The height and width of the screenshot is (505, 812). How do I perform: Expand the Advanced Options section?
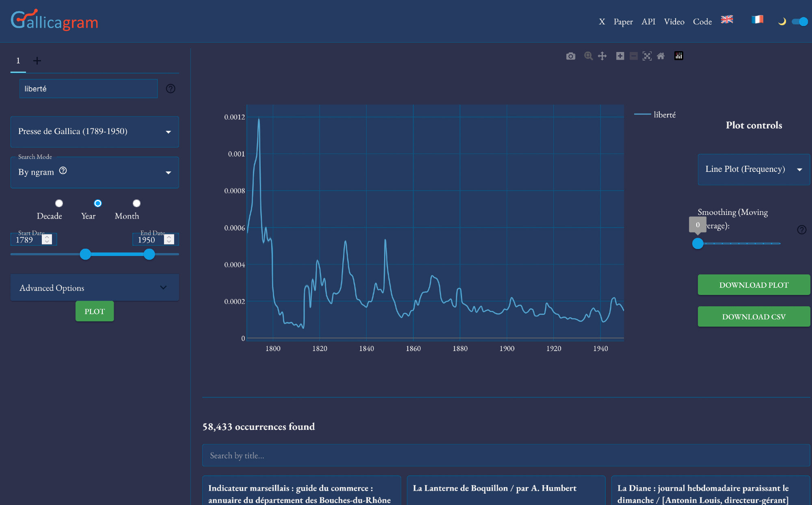tap(95, 288)
